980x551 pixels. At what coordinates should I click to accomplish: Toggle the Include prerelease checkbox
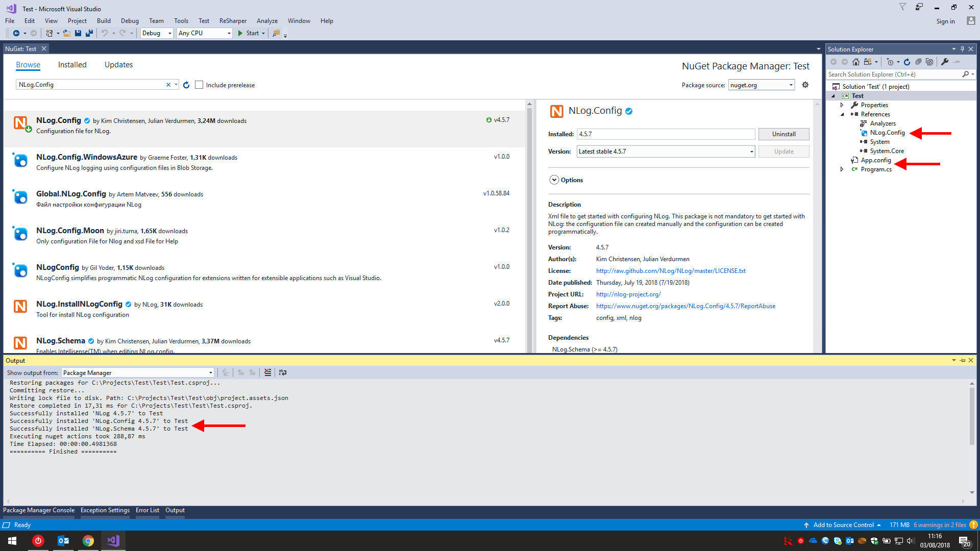199,85
